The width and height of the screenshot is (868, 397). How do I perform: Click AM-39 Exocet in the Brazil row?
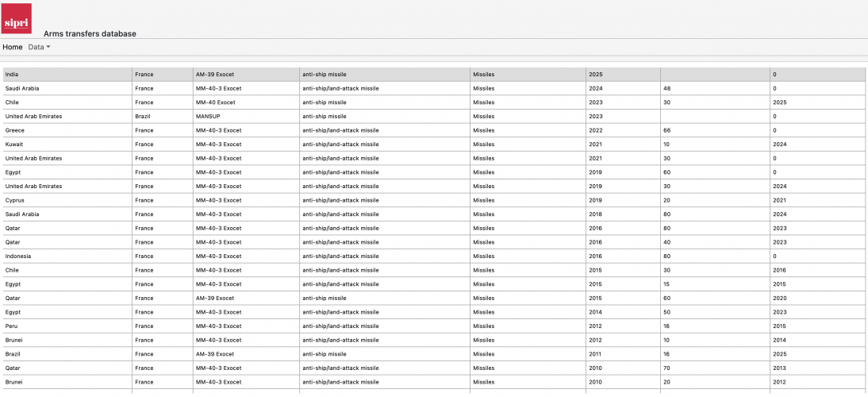tap(246, 354)
